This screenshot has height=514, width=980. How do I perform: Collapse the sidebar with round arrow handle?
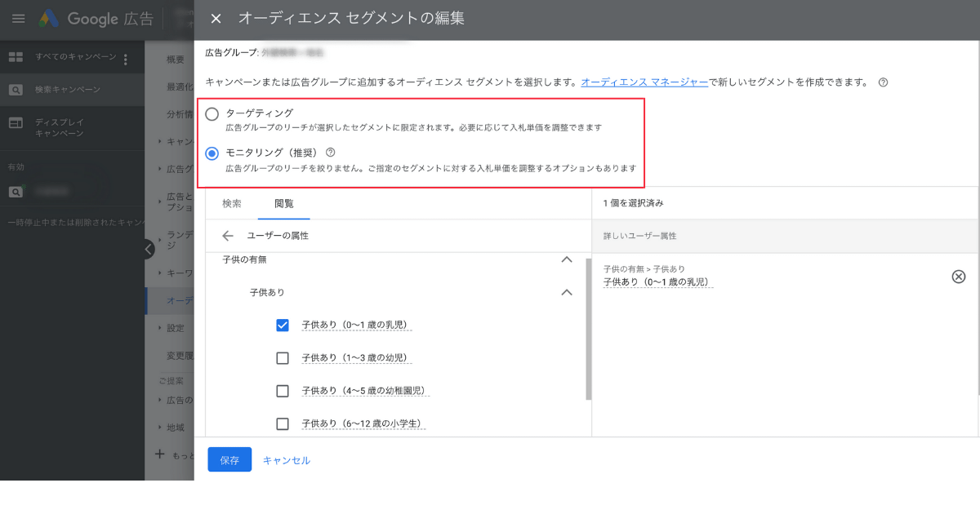(x=149, y=250)
